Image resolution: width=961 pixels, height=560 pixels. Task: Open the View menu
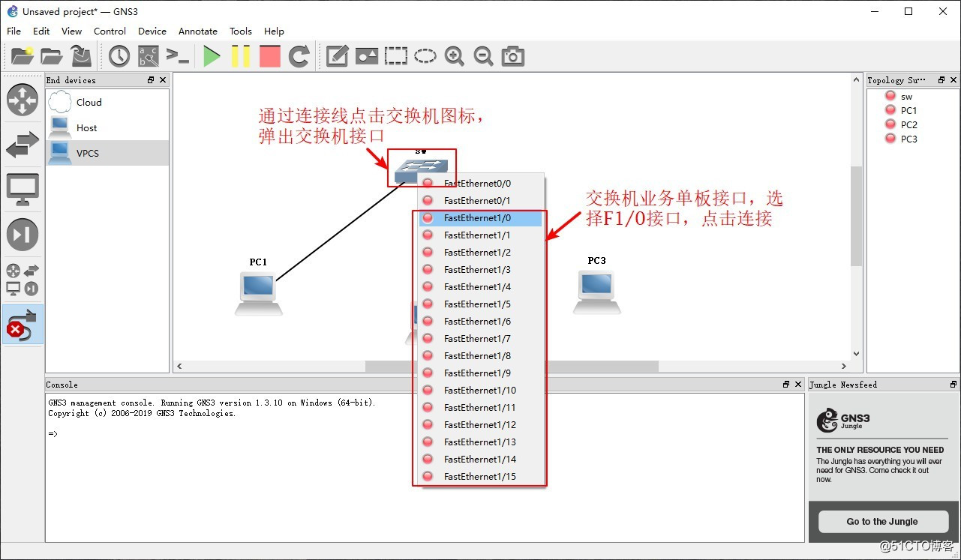(x=71, y=31)
